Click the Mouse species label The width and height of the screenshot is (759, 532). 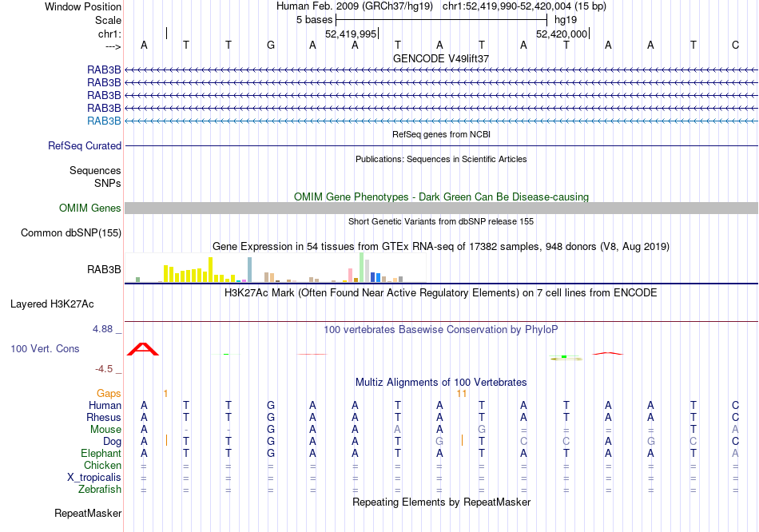point(105,430)
